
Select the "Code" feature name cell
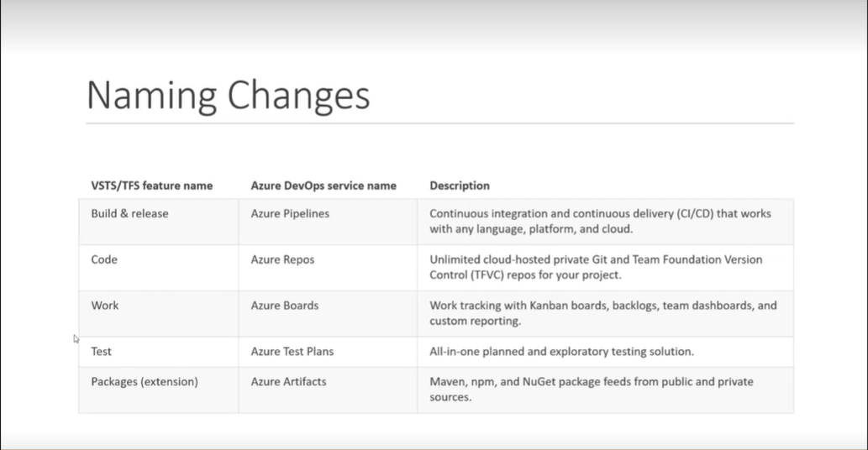click(x=104, y=259)
